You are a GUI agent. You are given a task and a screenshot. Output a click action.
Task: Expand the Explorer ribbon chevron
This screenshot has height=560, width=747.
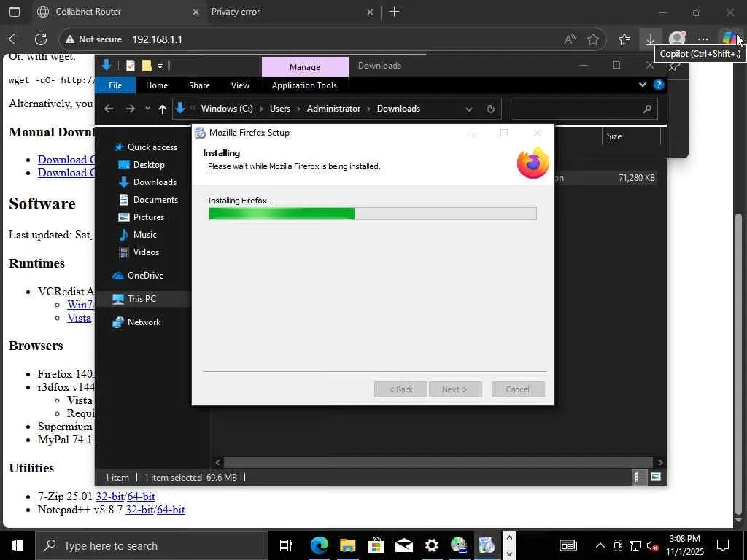pyautogui.click(x=642, y=85)
